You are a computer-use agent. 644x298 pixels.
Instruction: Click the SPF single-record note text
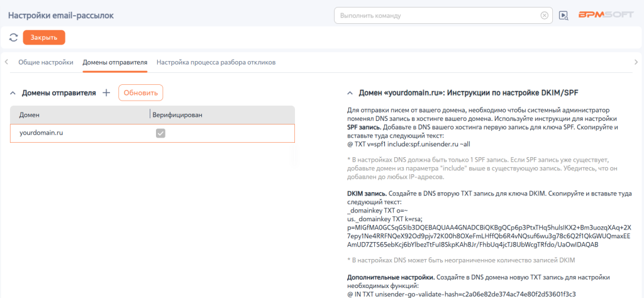point(481,168)
